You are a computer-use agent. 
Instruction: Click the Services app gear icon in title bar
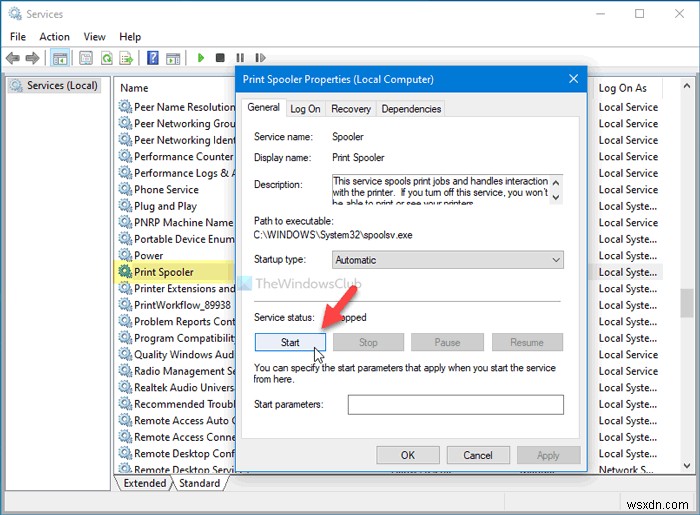(x=15, y=14)
